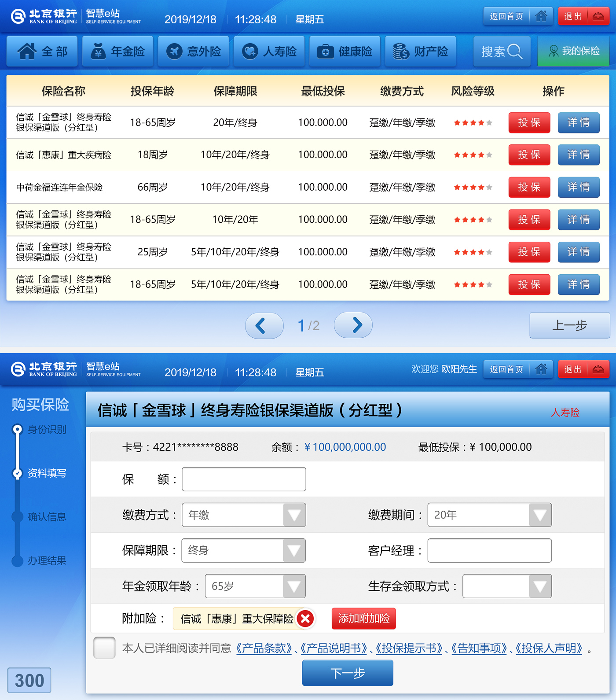The width and height of the screenshot is (616, 700).
Task: Open the 生存金领取方式 dropdown
Action: pyautogui.click(x=507, y=586)
